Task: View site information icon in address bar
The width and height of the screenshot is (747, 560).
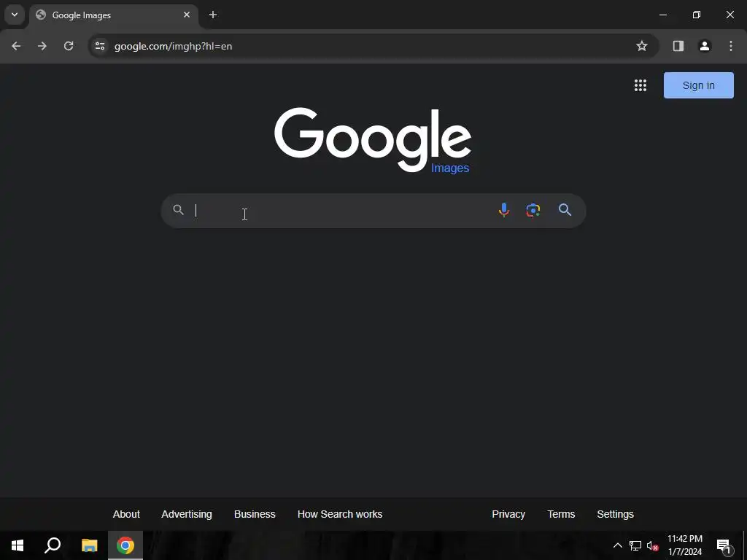Action: click(x=100, y=46)
